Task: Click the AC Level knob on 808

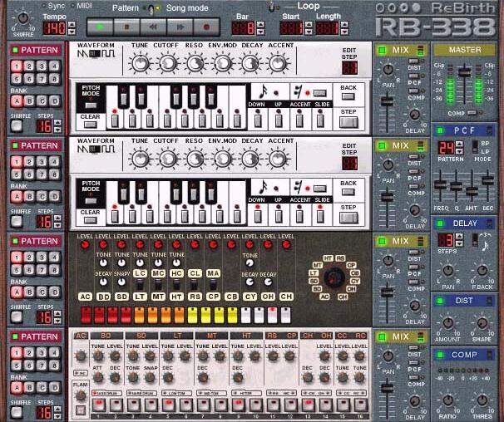Action: 85,245
